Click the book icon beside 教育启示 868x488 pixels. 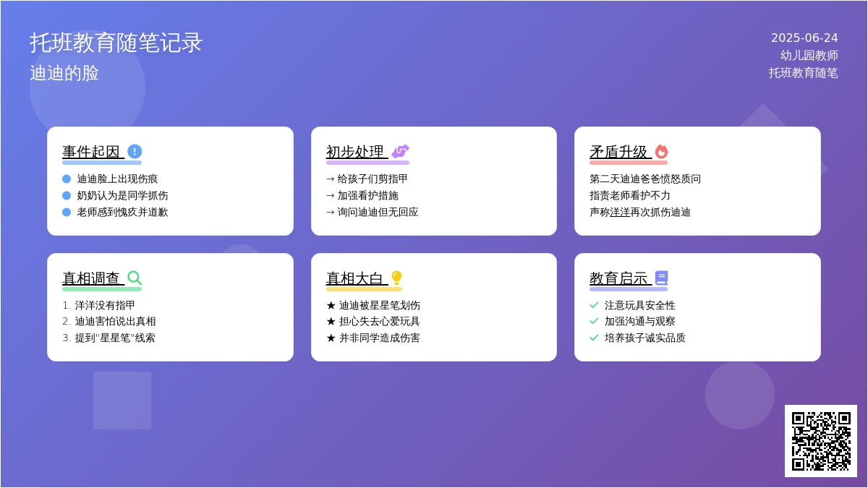[x=662, y=278]
